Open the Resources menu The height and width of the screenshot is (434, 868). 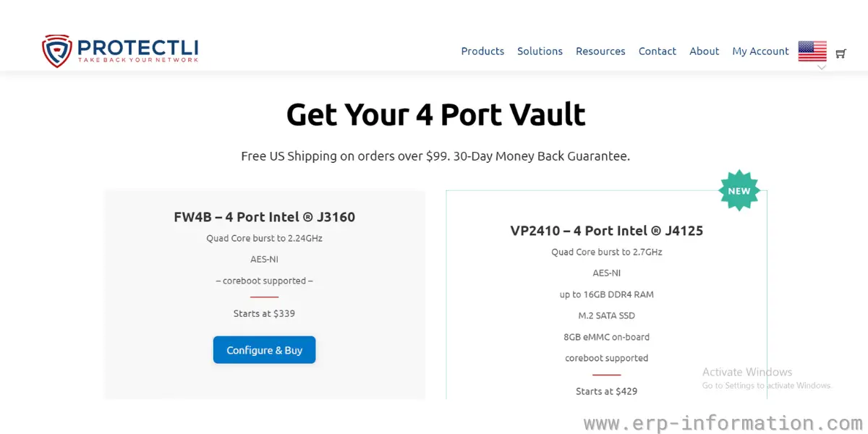click(x=600, y=51)
